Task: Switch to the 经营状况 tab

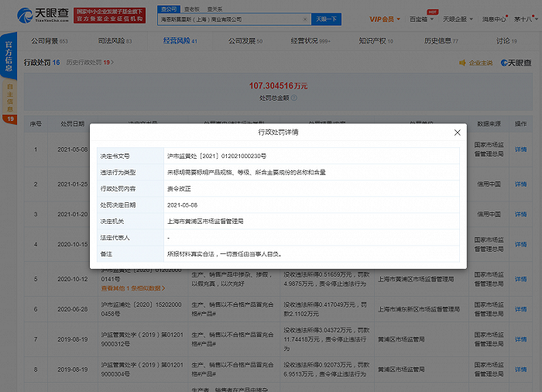Action: pos(310,41)
